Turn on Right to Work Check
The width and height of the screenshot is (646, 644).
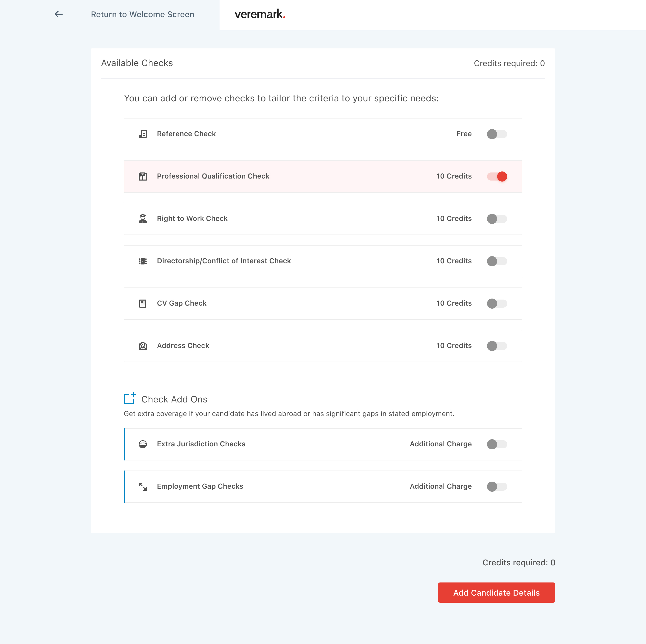pyautogui.click(x=497, y=219)
